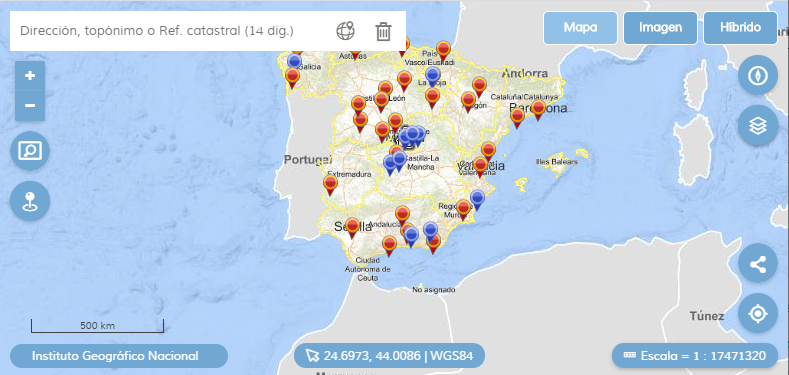Viewport: 789px width, 375px height.
Task: Click the zoom in plus button
Action: pyautogui.click(x=30, y=76)
